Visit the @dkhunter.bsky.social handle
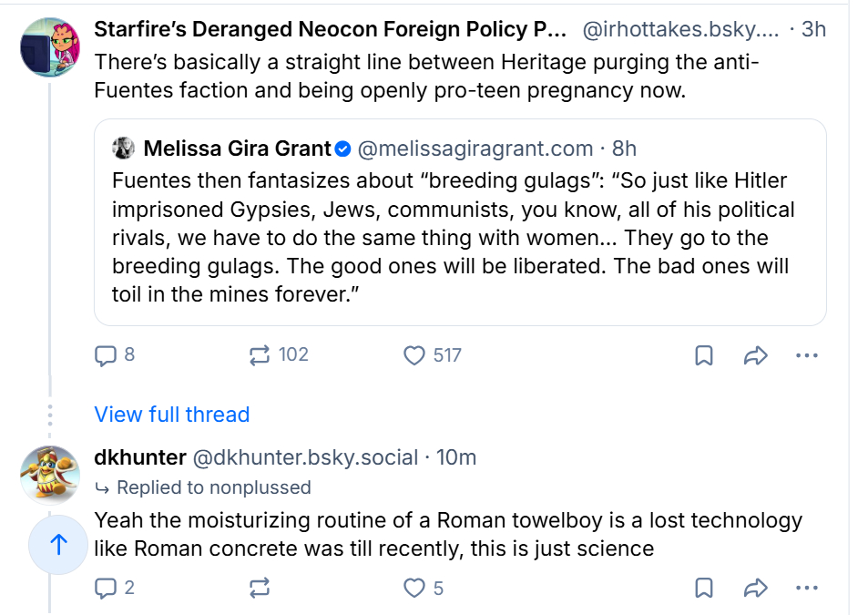Viewport: 868px width, 615px height. click(x=305, y=457)
